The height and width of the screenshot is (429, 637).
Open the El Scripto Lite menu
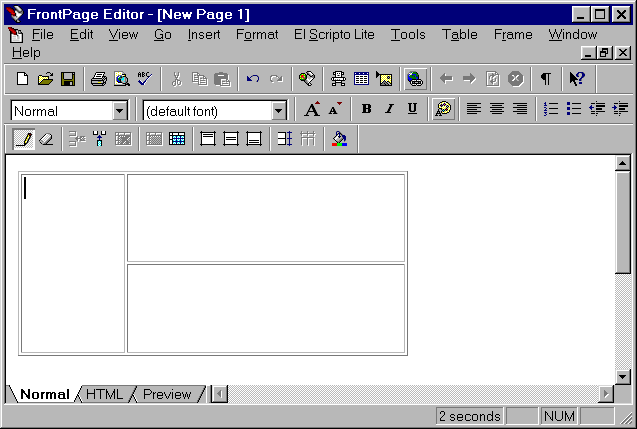(334, 35)
